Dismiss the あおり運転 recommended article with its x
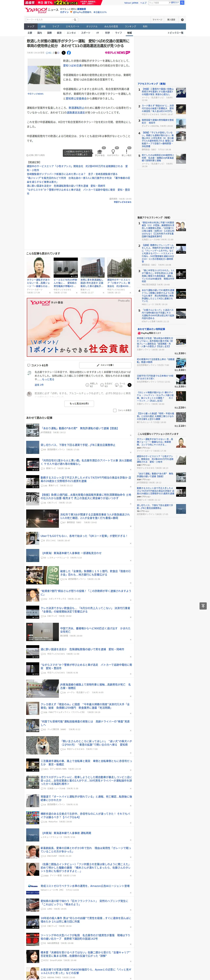This screenshot has height=980, width=210. tap(131, 436)
